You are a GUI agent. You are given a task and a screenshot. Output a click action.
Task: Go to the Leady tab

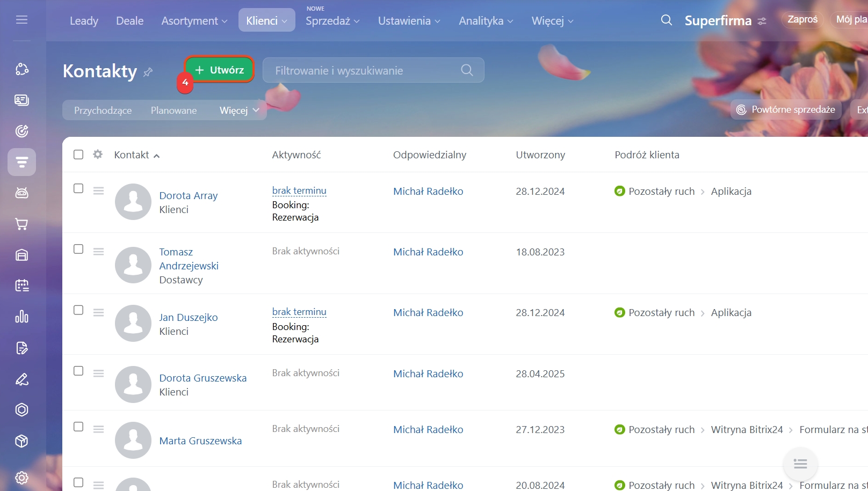coord(84,21)
